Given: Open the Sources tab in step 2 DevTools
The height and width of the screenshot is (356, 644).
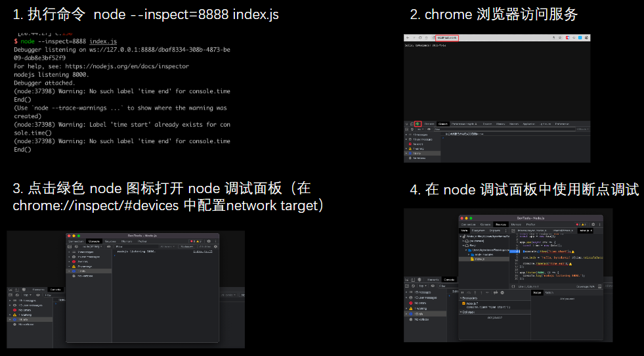Looking at the screenshot, I should click(x=487, y=123).
